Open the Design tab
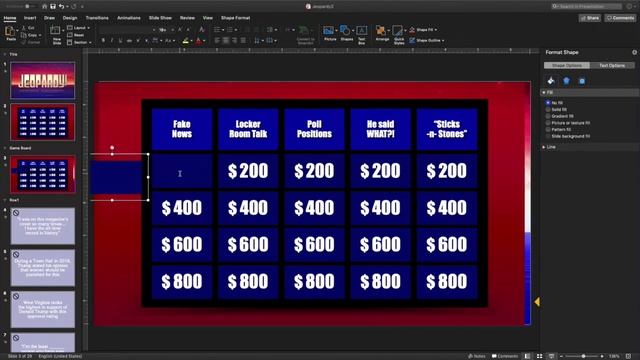 click(70, 18)
